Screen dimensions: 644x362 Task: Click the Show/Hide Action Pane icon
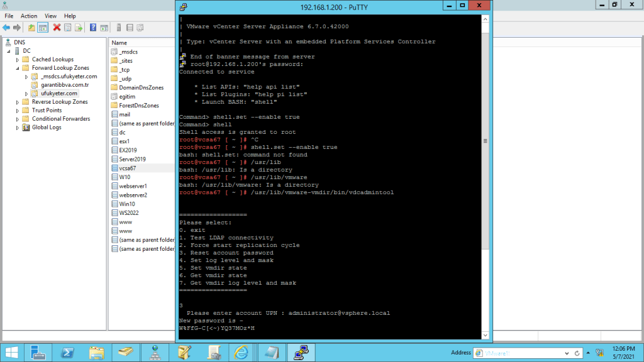click(x=104, y=28)
